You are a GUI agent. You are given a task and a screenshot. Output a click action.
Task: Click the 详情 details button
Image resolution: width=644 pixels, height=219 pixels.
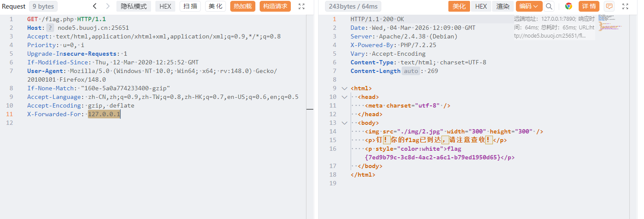589,6
